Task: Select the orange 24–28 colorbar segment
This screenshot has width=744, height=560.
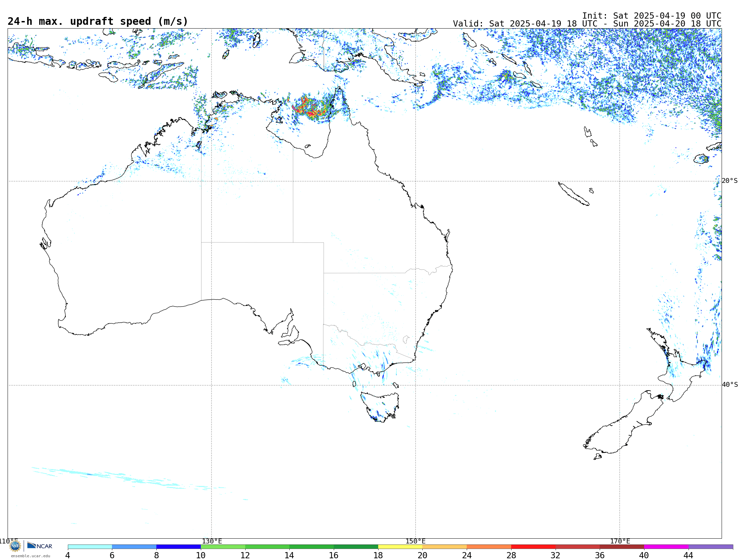Action: click(489, 547)
